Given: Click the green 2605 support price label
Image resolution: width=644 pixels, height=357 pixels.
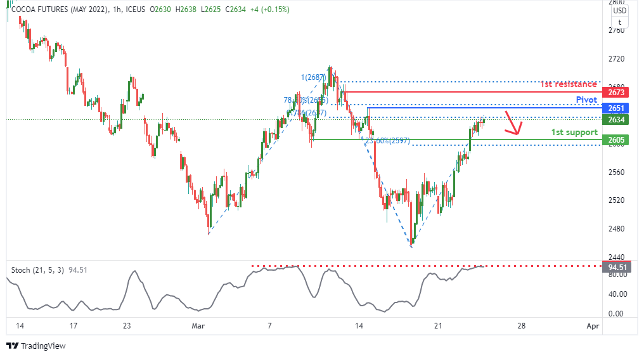Looking at the screenshot, I should click(616, 140).
